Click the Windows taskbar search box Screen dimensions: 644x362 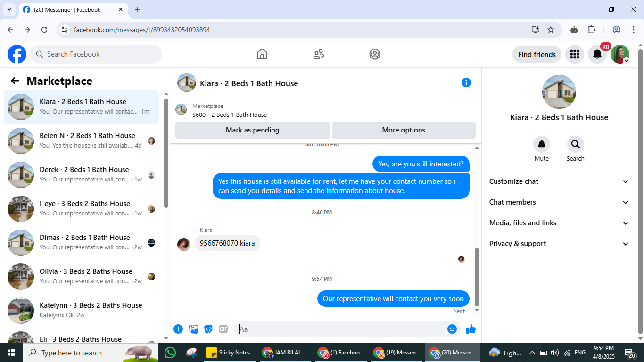91,353
